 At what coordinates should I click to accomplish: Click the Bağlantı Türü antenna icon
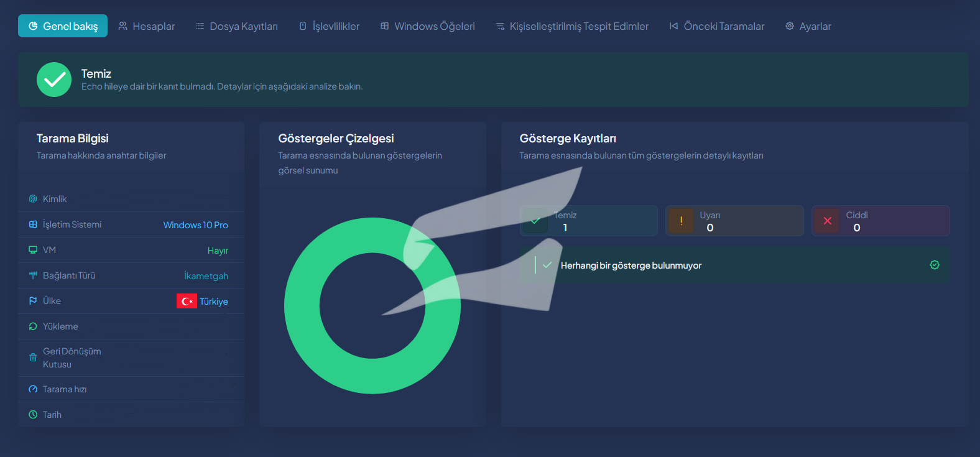pos(33,275)
